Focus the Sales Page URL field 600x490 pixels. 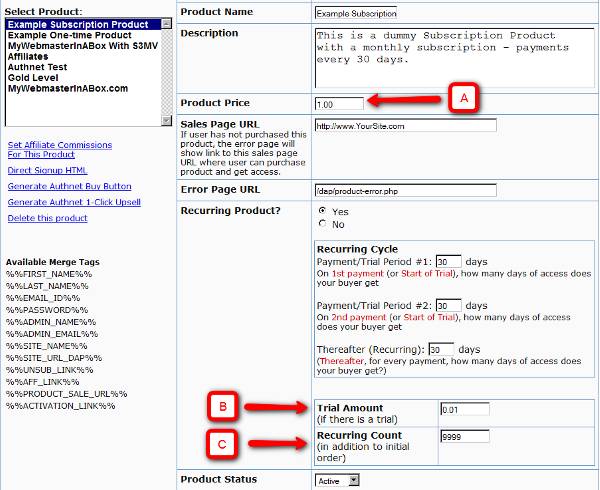[x=404, y=127]
